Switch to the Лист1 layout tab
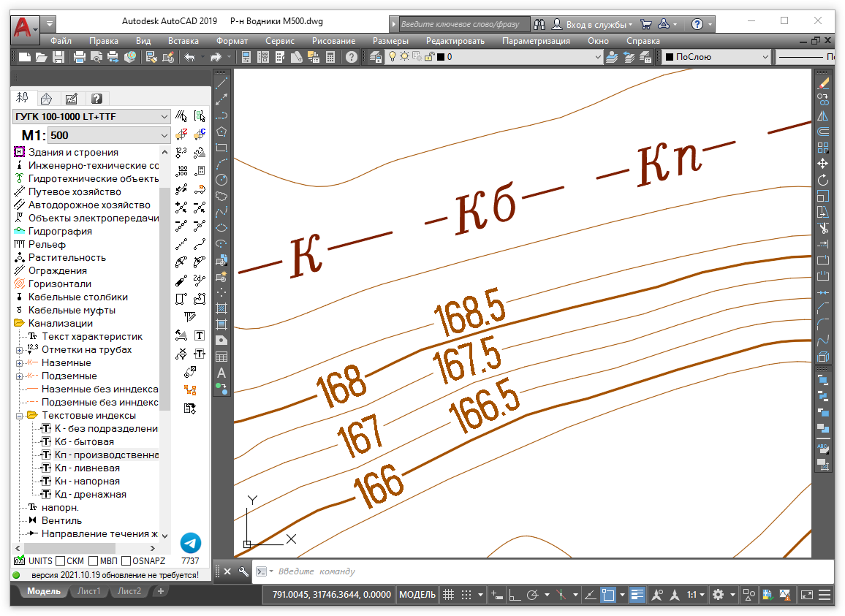845x616 pixels. pos(88,591)
